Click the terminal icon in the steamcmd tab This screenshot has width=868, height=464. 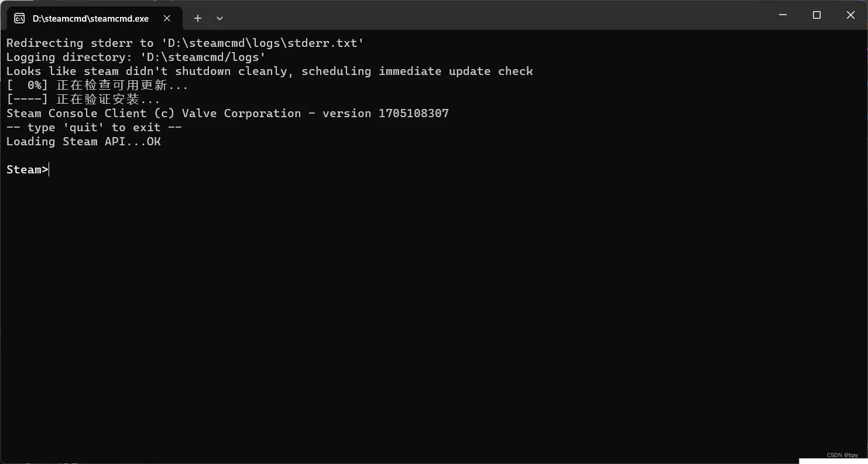[19, 18]
